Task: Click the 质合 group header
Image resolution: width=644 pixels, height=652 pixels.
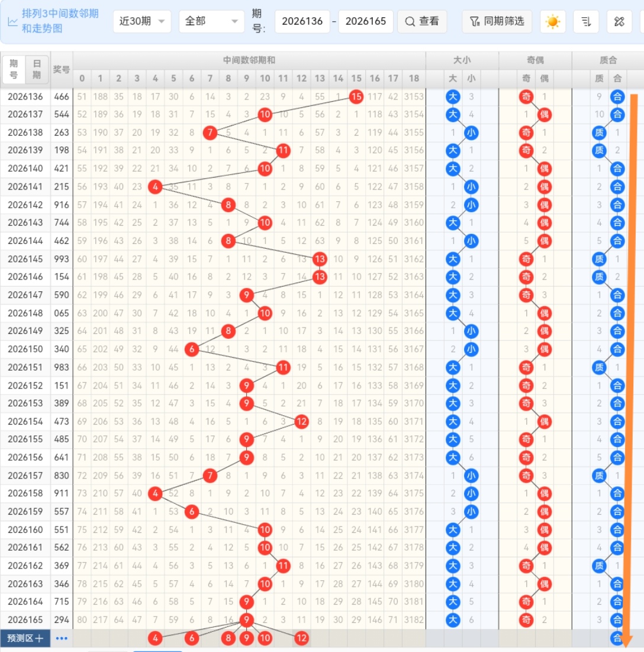Action: 608,60
